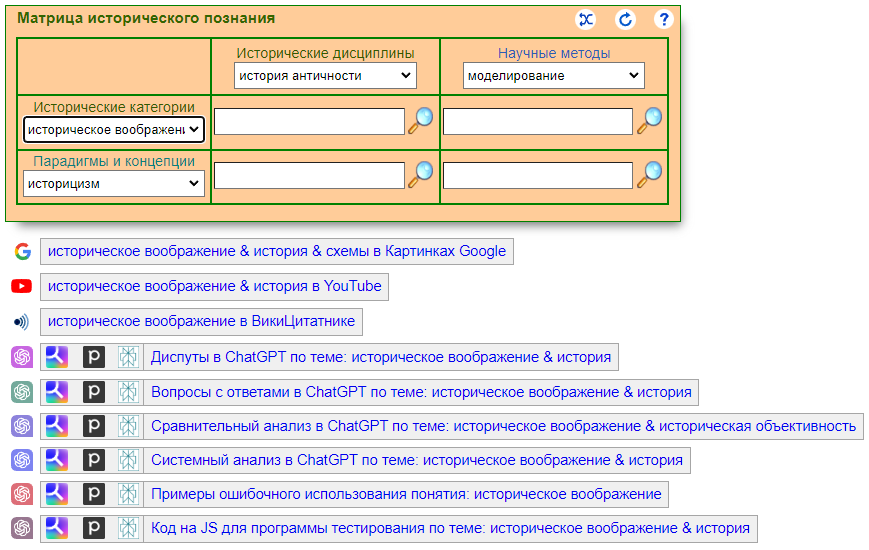The image size is (869, 550).
Task: Click the teal Perplexity icon in Диспуты row
Action: point(128,357)
